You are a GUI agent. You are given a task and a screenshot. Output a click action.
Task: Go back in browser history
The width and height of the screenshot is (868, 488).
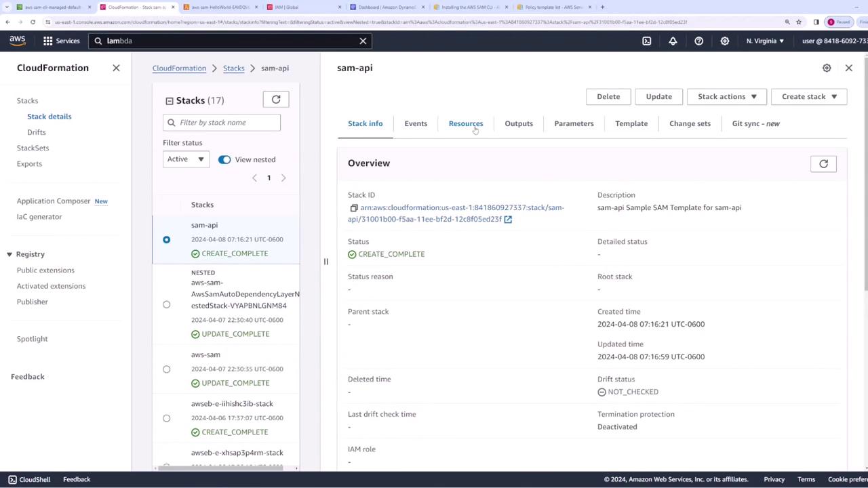pyautogui.click(x=7, y=22)
